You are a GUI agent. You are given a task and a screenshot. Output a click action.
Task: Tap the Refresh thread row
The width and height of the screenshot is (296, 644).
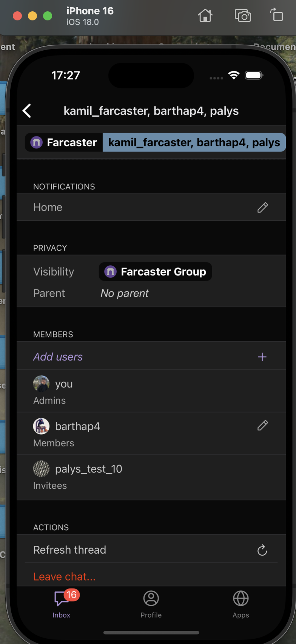[69, 550]
